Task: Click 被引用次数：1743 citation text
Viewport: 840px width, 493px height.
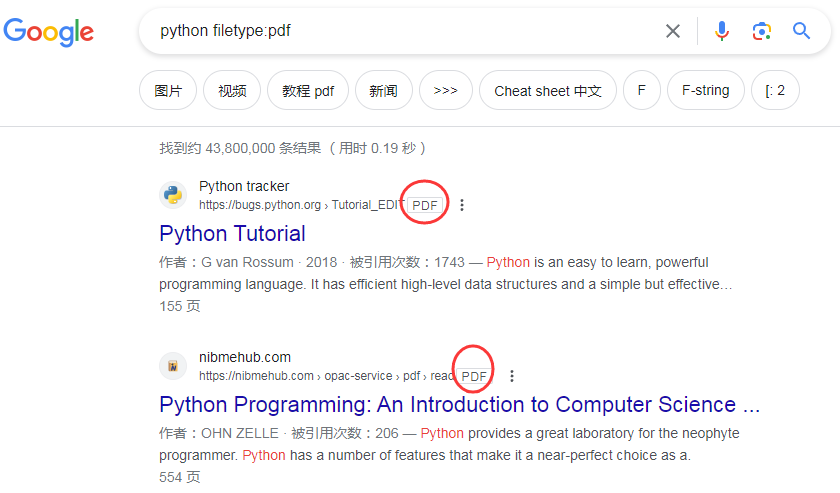Action: 407,262
